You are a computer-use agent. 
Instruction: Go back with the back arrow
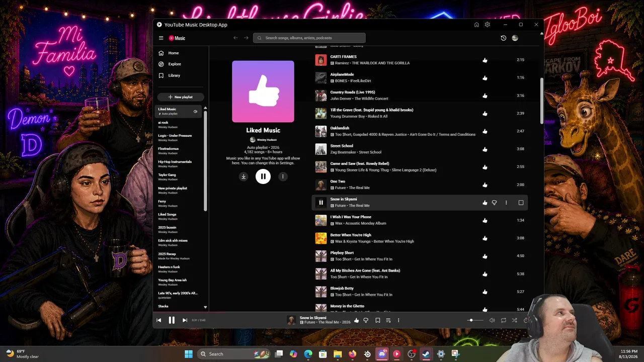point(235,38)
